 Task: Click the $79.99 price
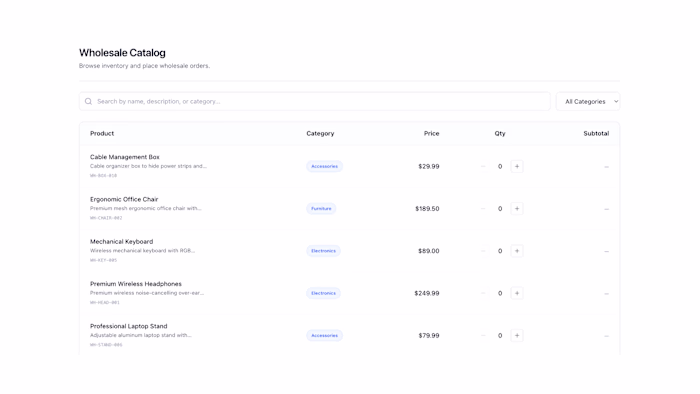429,336
